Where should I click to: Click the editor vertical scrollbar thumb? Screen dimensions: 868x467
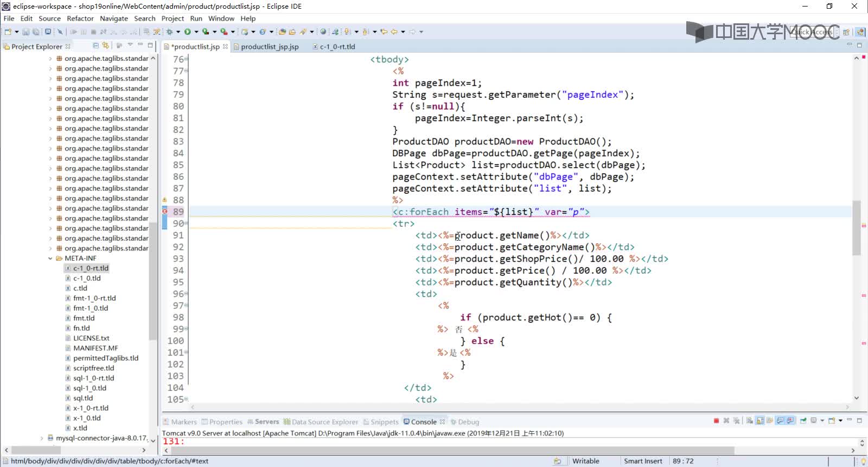(x=857, y=228)
